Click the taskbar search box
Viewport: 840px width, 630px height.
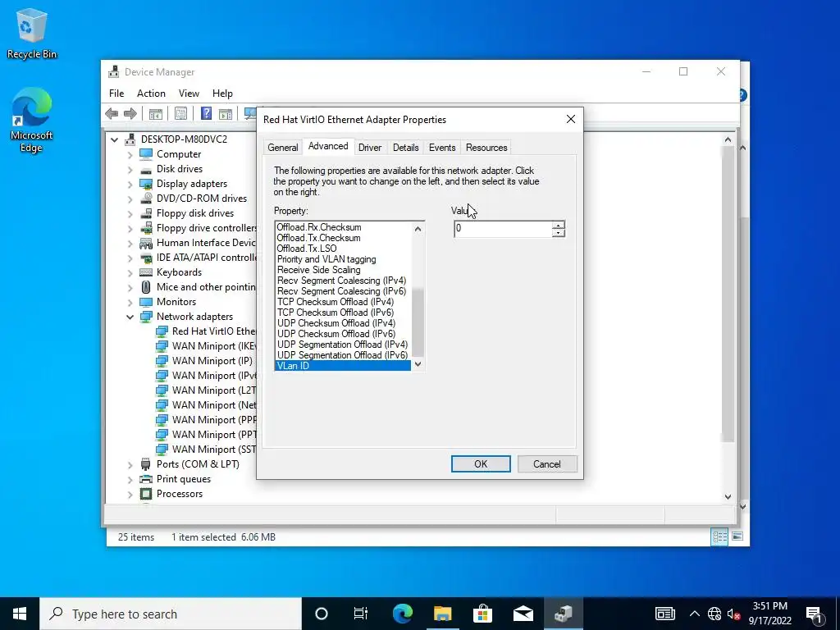point(171,614)
